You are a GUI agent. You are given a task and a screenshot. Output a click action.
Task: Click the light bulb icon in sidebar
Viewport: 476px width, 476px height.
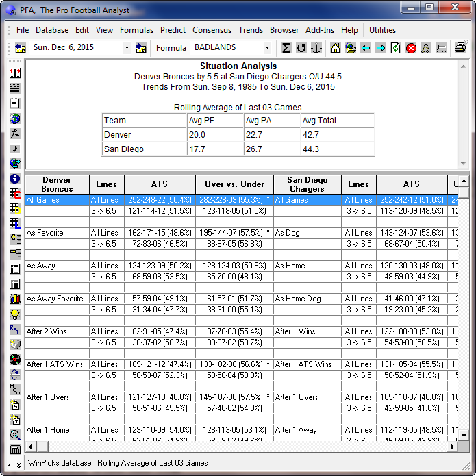point(15,314)
